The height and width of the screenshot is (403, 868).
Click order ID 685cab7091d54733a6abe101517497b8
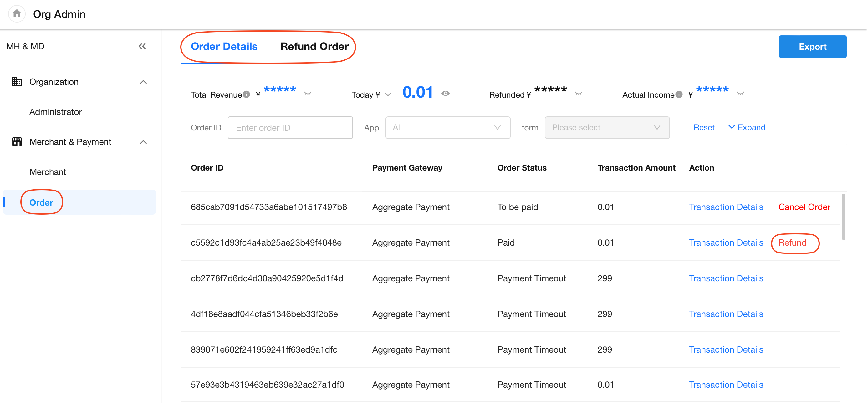point(269,207)
